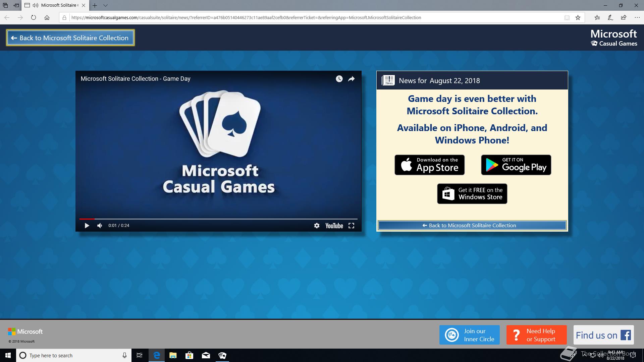Select the Microsoft Solitaire browser tab
This screenshot has width=644, height=362.
click(x=55, y=5)
